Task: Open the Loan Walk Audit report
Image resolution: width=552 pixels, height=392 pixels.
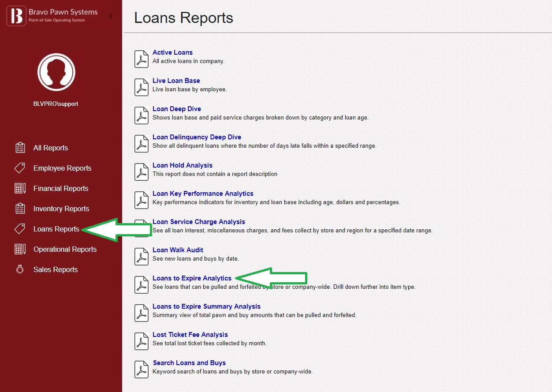Action: coord(178,250)
